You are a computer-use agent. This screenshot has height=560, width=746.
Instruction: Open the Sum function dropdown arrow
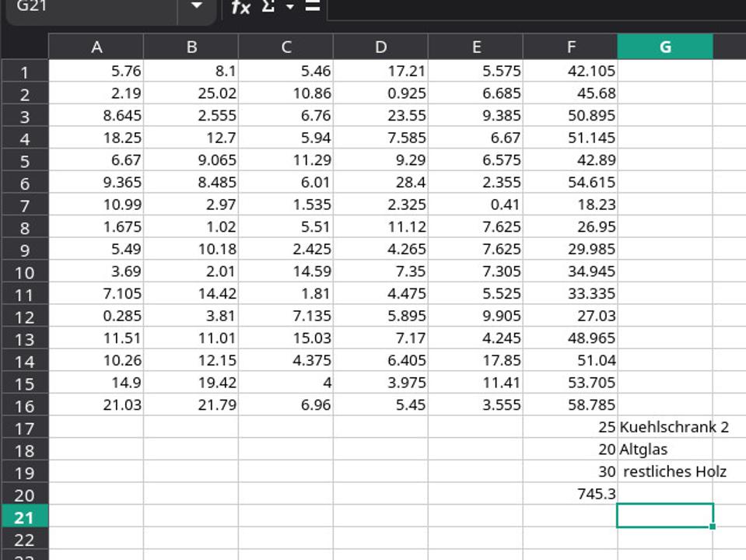tap(289, 7)
